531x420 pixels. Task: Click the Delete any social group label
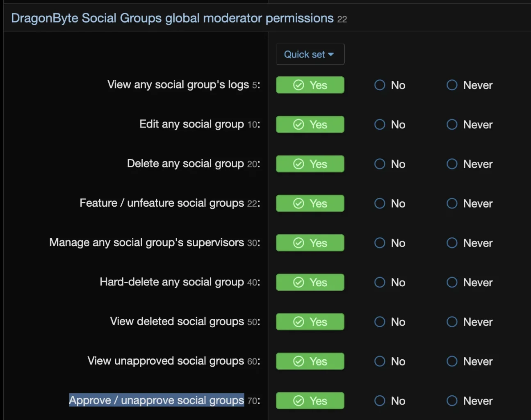pyautogui.click(x=185, y=163)
